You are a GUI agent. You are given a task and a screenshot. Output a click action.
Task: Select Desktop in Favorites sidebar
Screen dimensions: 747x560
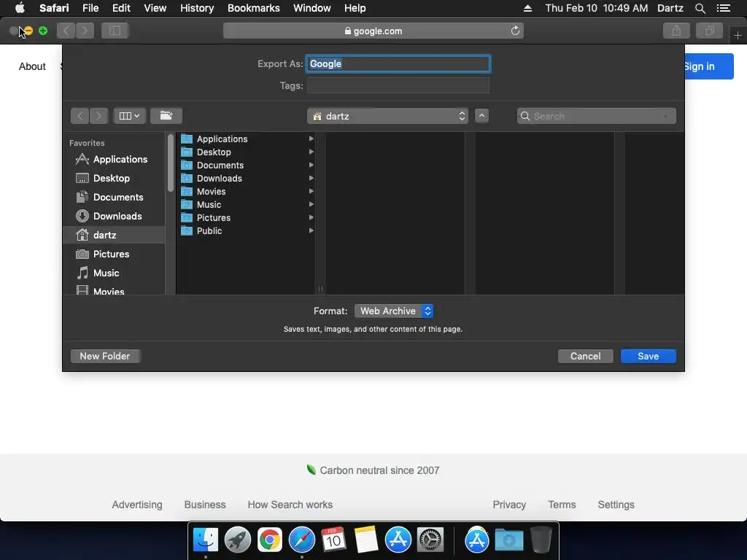tap(115, 178)
